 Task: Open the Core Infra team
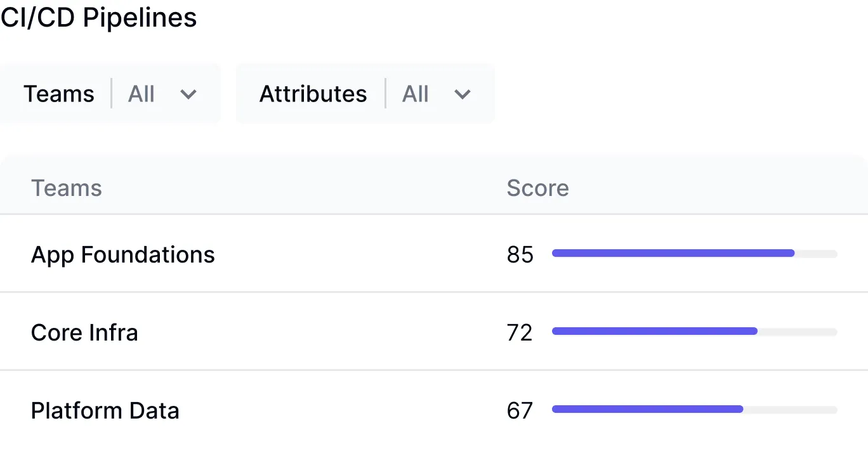(84, 332)
